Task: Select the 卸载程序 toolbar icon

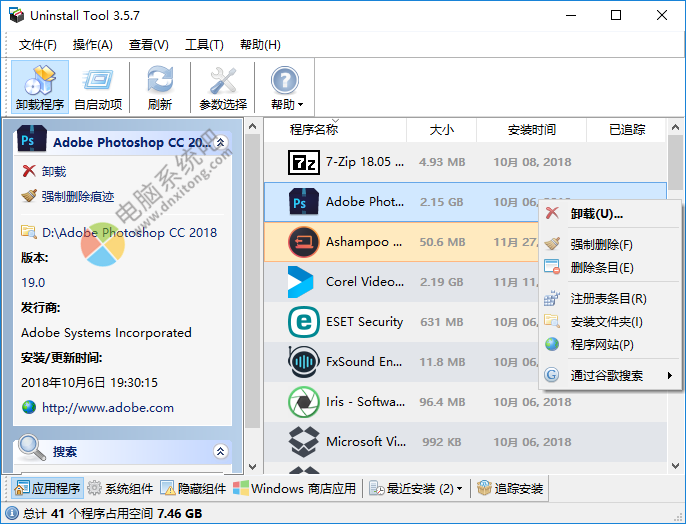Action: pos(40,87)
